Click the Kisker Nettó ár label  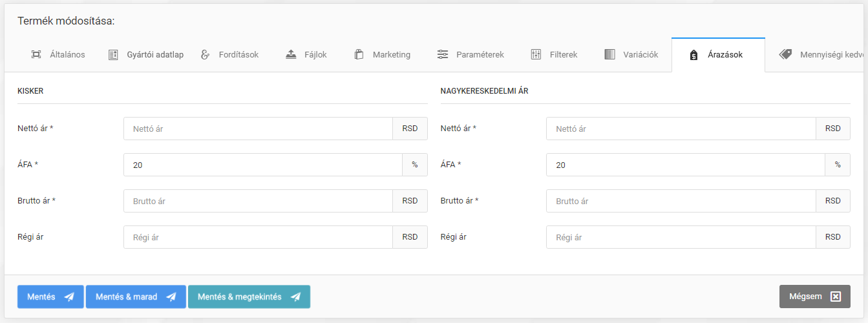[x=35, y=129]
